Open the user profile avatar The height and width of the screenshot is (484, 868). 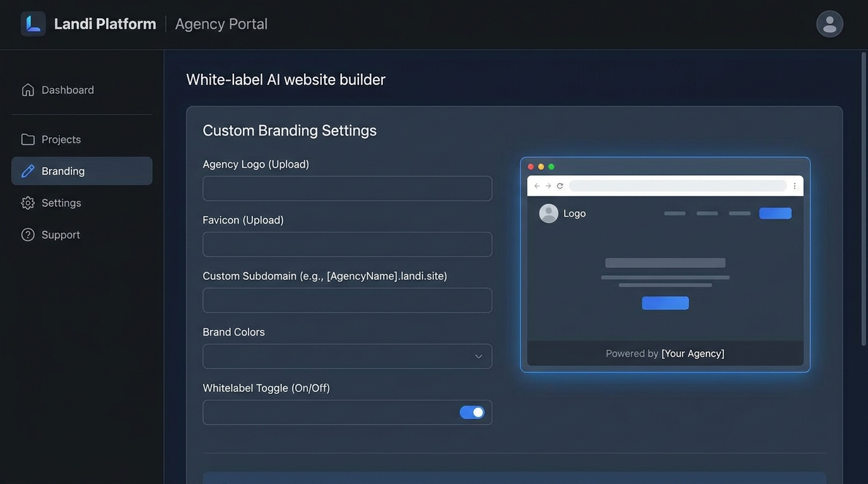[830, 24]
